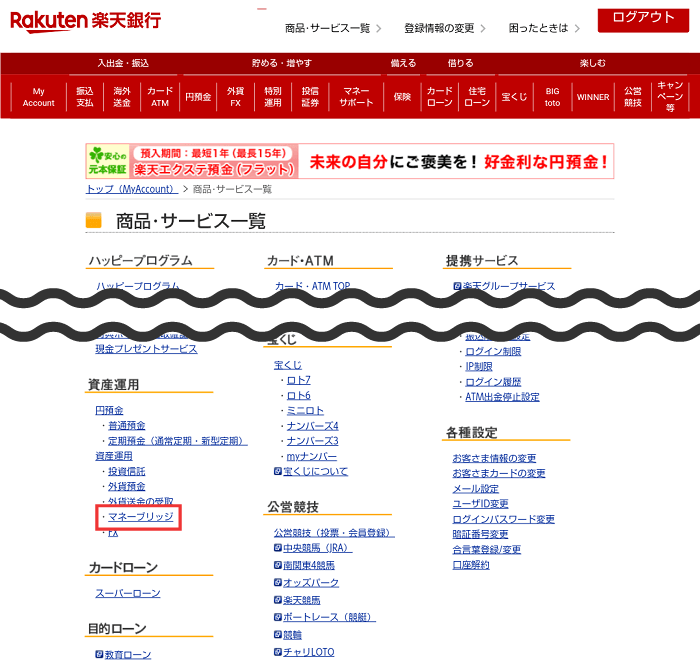This screenshot has width=700, height=660.
Task: Open 暗証番号変更 link
Action: tap(480, 535)
